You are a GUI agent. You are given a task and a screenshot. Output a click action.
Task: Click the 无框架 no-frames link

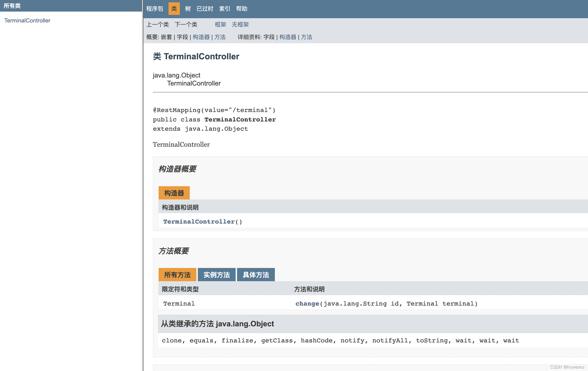click(x=240, y=24)
